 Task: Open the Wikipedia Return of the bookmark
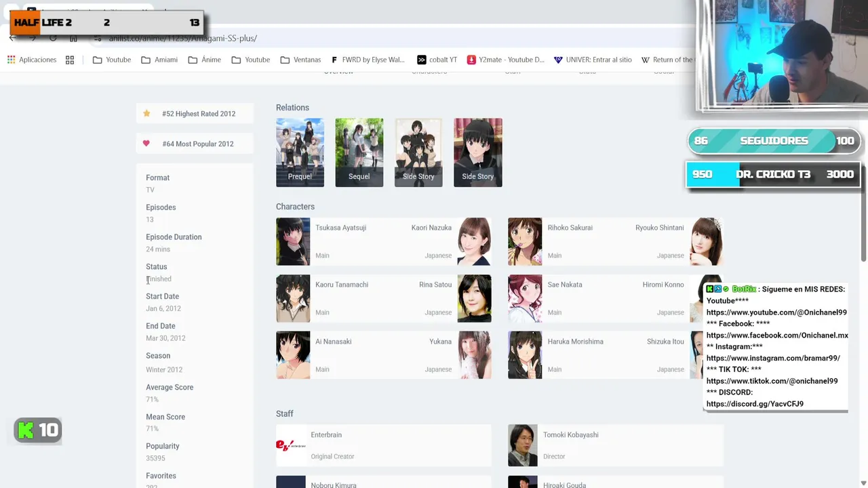668,60
